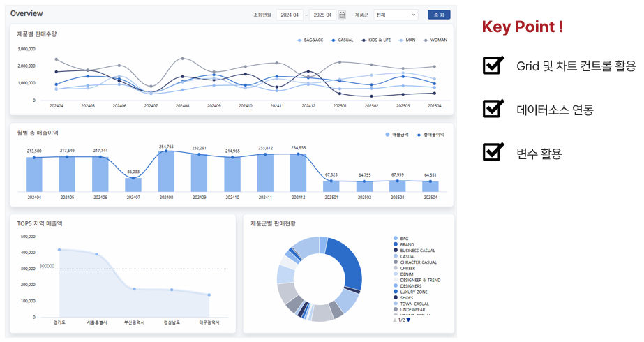Click the TOP5 지역 매출액 chart title
The height and width of the screenshot is (342, 644).
(x=40, y=223)
